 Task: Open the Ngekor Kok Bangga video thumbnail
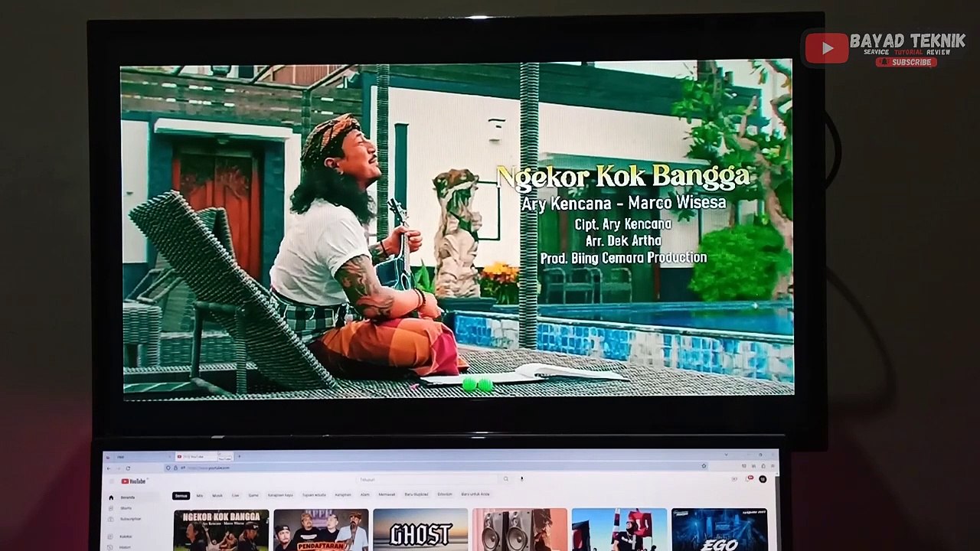[221, 530]
